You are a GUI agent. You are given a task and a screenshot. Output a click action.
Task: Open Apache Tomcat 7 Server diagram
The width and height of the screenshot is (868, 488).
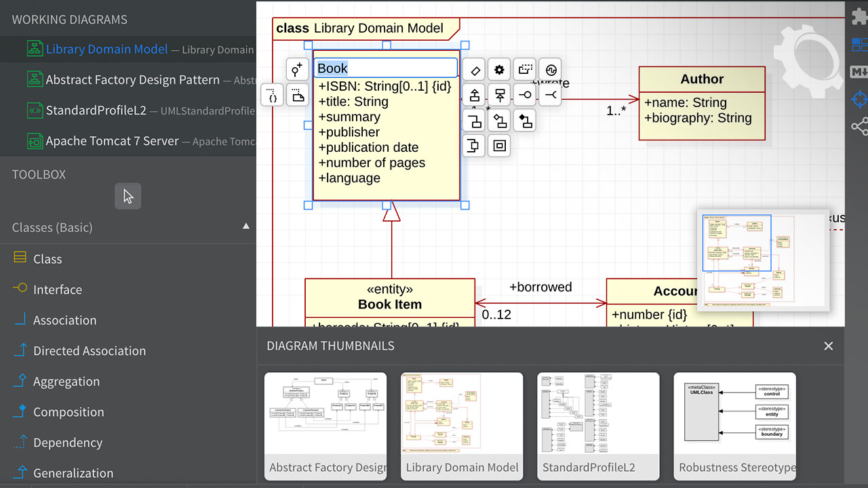(112, 141)
